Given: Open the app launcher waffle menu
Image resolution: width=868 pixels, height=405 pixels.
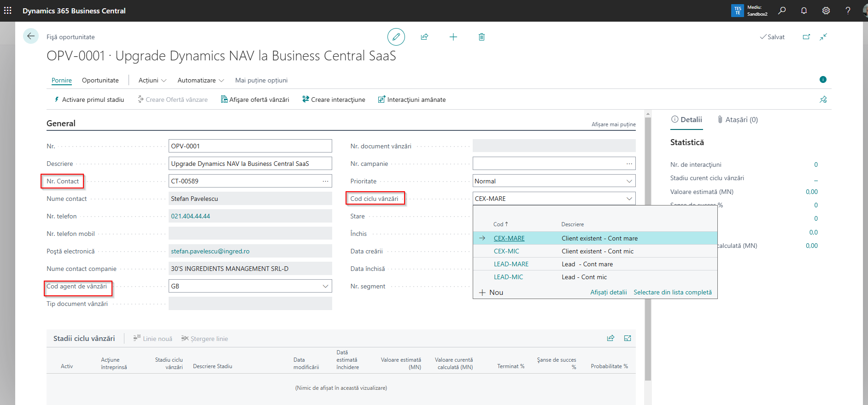Looking at the screenshot, I should [x=8, y=11].
